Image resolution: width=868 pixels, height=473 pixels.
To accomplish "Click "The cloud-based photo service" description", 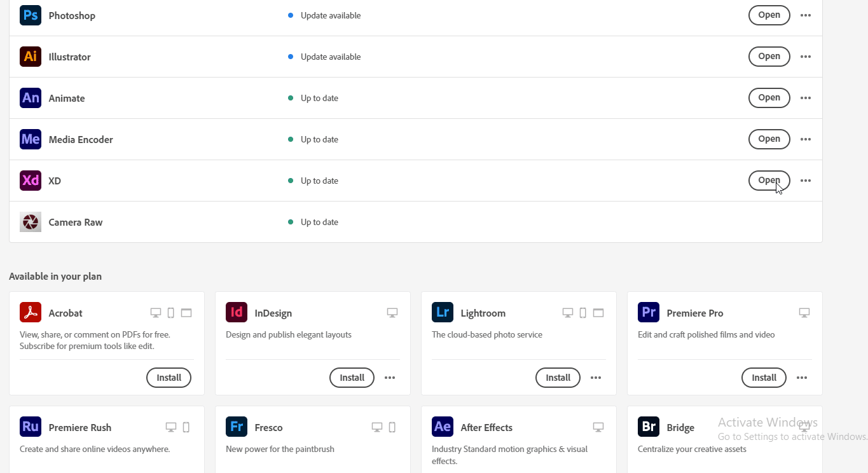I will point(487,334).
